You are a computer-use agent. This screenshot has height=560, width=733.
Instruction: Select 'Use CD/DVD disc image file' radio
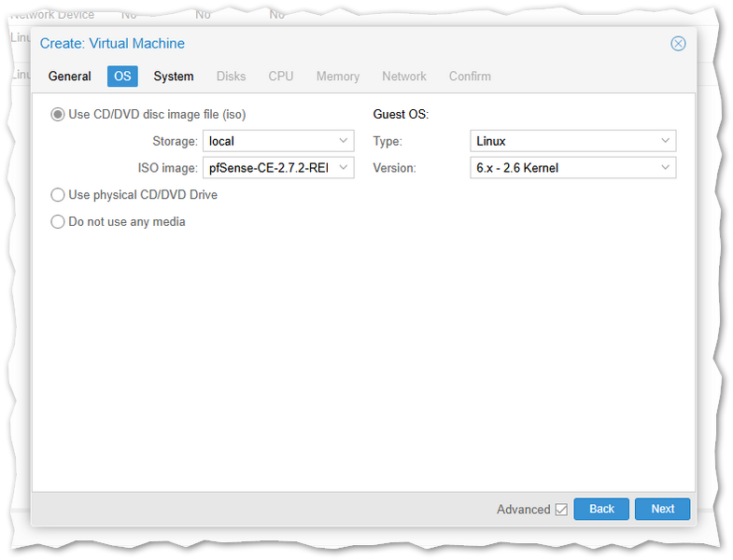(58, 115)
